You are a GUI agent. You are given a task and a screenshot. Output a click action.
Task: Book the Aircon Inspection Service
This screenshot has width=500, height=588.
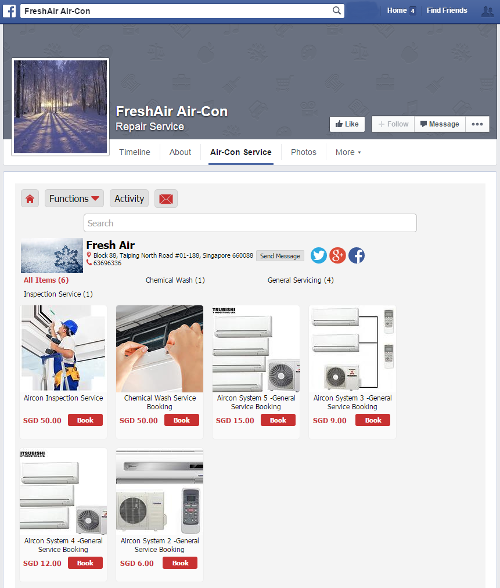(x=85, y=420)
